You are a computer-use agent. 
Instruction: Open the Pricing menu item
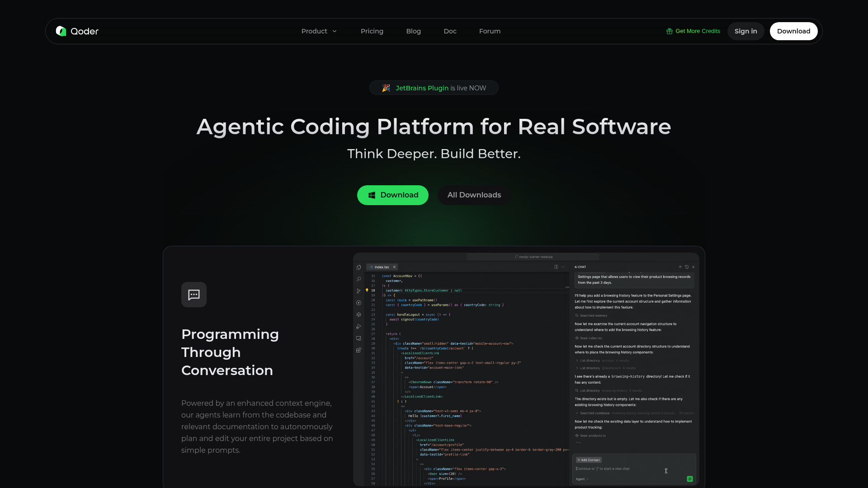pos(372,31)
